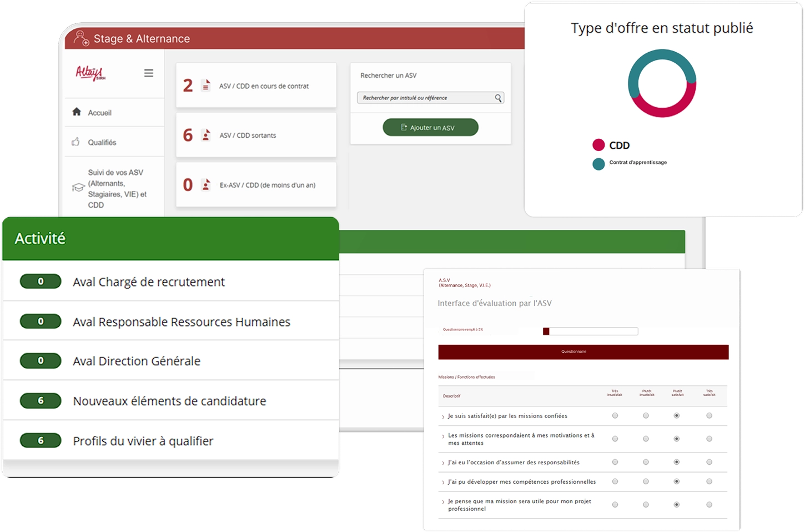Click the CDD red legend swatch
This screenshot has width=805, height=532.
click(x=598, y=145)
